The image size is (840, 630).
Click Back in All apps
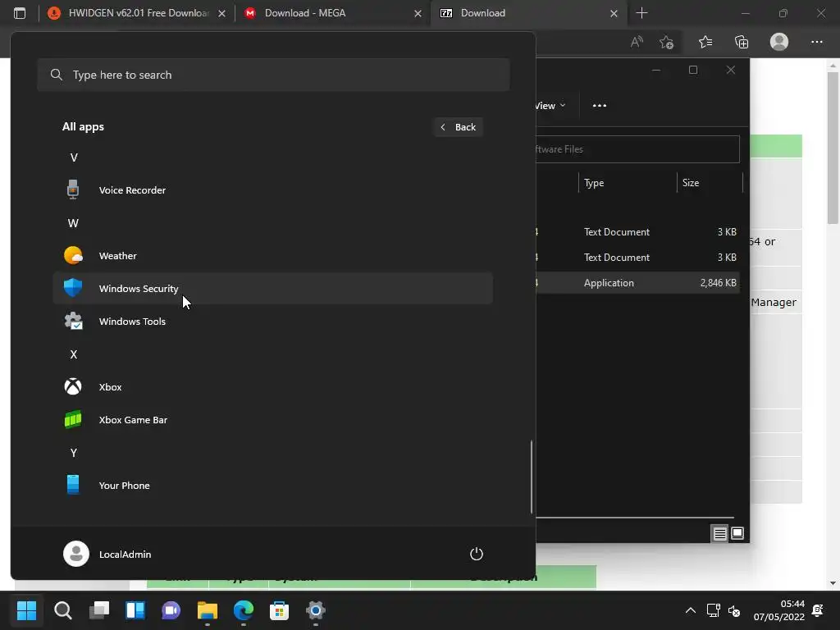coord(458,127)
